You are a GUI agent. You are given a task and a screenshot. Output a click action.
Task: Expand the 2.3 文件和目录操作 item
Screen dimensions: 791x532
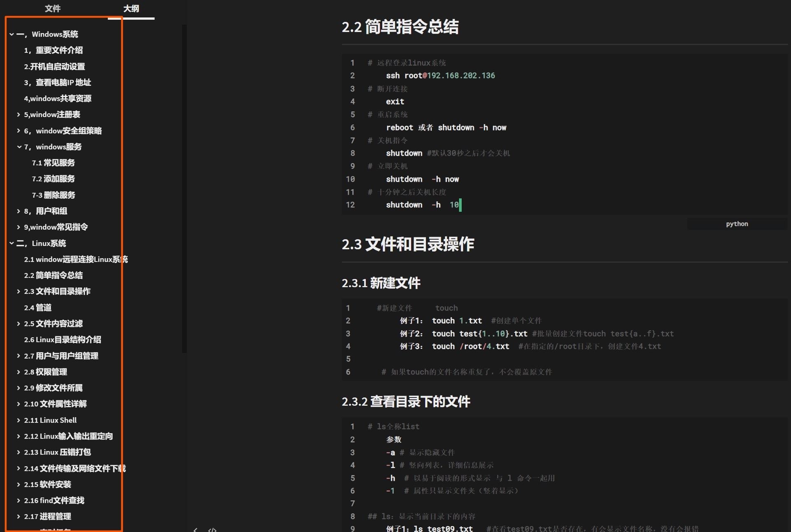(x=19, y=291)
